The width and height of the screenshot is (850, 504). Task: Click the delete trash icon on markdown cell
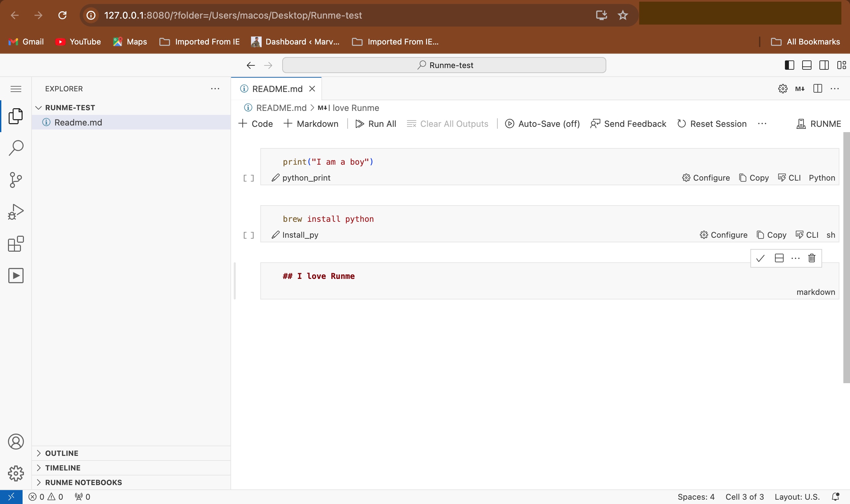pyautogui.click(x=811, y=258)
